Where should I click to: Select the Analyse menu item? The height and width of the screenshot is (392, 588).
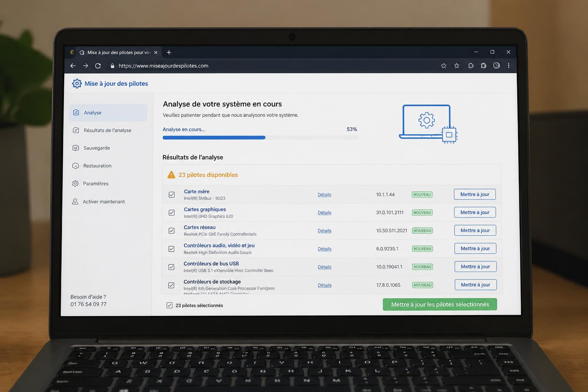pos(108,113)
